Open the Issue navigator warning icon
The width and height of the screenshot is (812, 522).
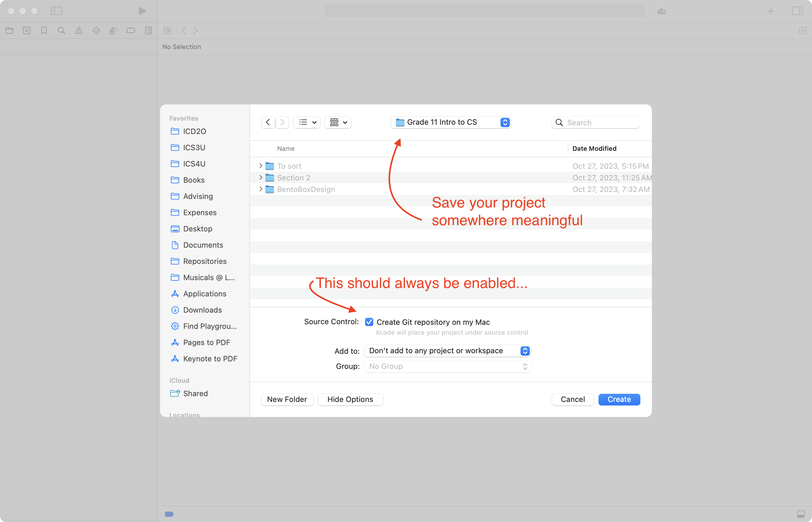coord(79,30)
